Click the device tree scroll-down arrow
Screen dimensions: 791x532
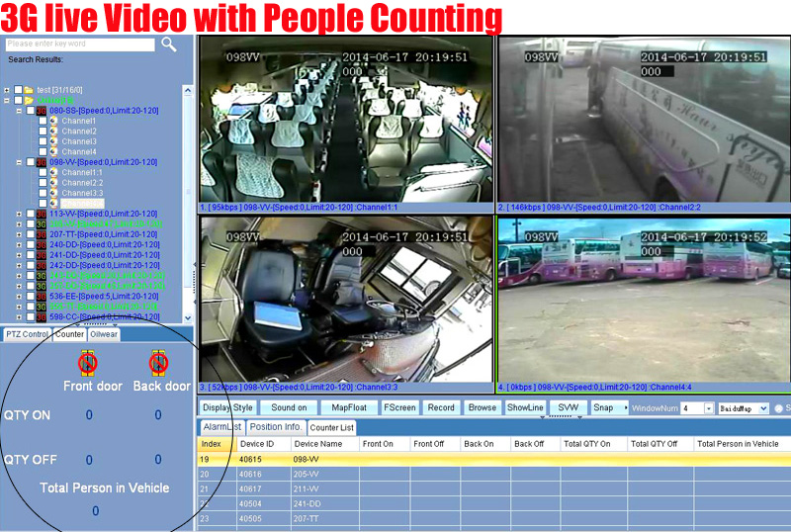[x=188, y=318]
